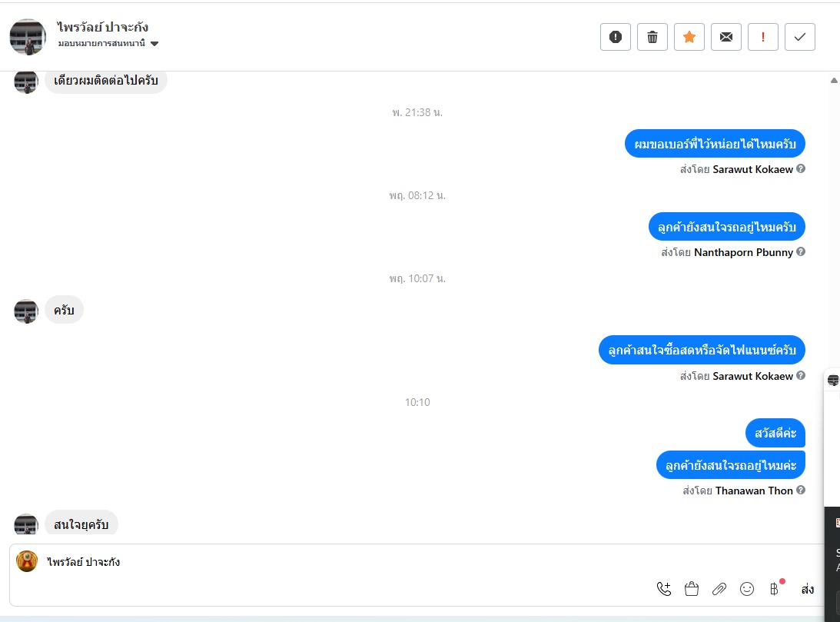Click scrollbar up arrow in chat
The image size is (840, 622).
click(x=834, y=81)
